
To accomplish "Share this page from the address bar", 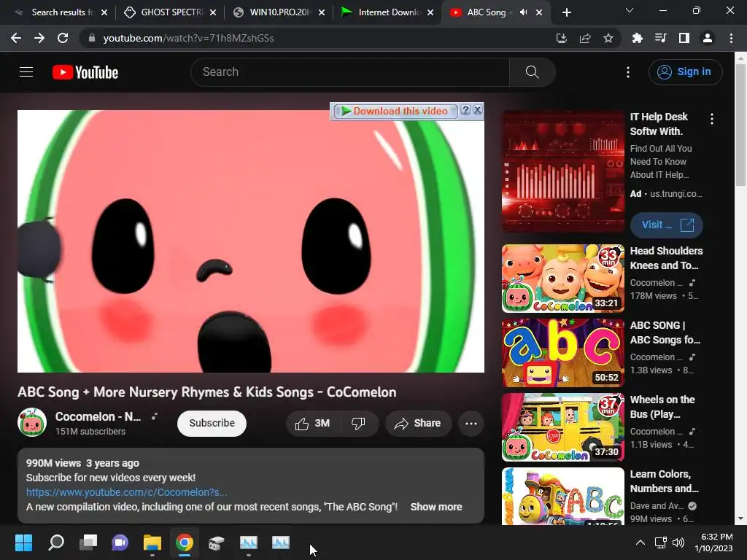I will [x=585, y=38].
